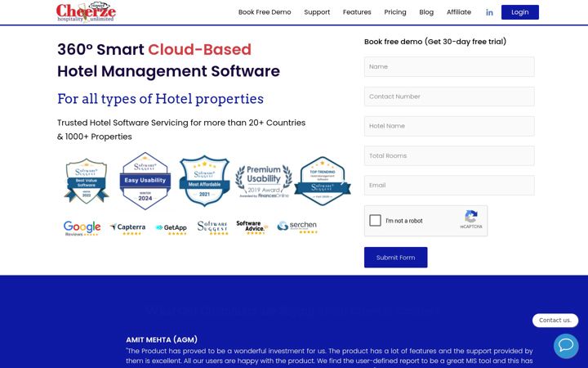
Task: Open the Book Free Demo menu item
Action: pyautogui.click(x=265, y=12)
